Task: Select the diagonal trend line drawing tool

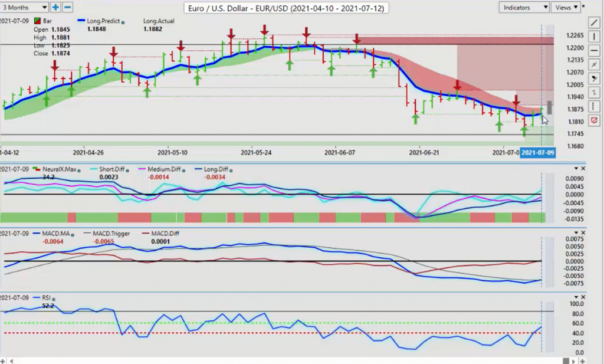Action: [x=595, y=23]
